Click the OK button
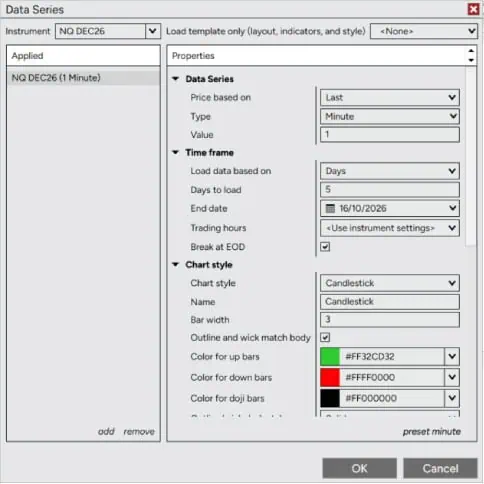 359,468
